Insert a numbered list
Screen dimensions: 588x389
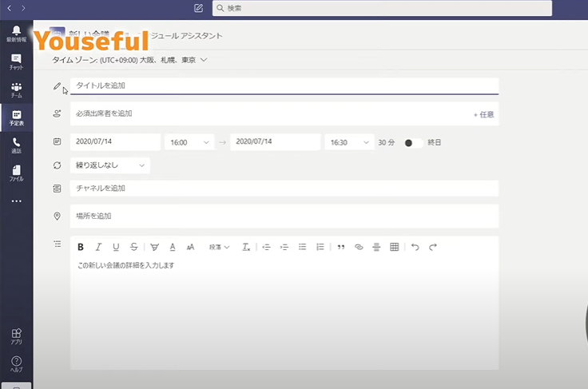pyautogui.click(x=320, y=247)
